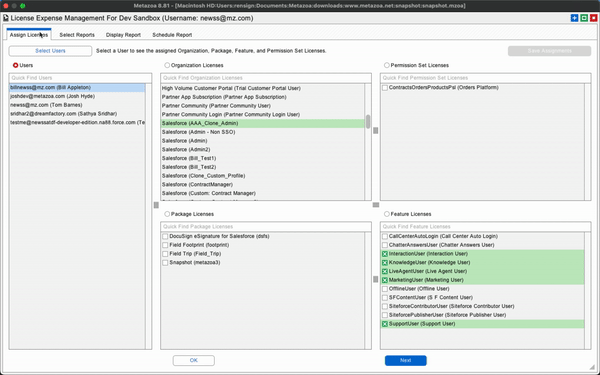Select user newss@mz.com (Tom Barnes)
The width and height of the screenshot is (600, 375).
(77, 105)
